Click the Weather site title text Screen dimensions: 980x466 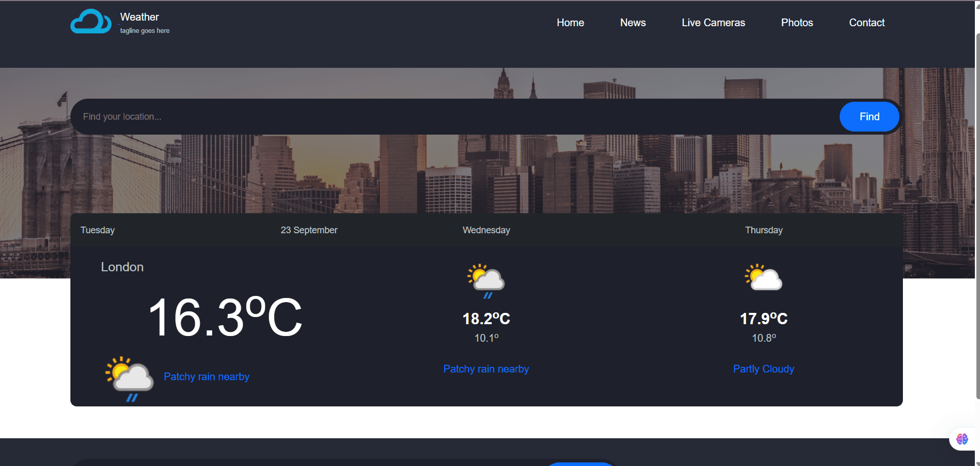click(x=139, y=17)
